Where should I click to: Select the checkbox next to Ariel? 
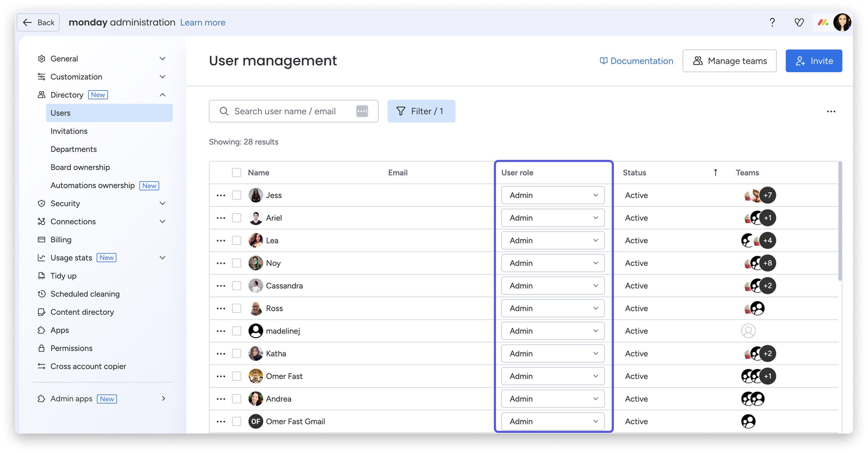click(236, 218)
